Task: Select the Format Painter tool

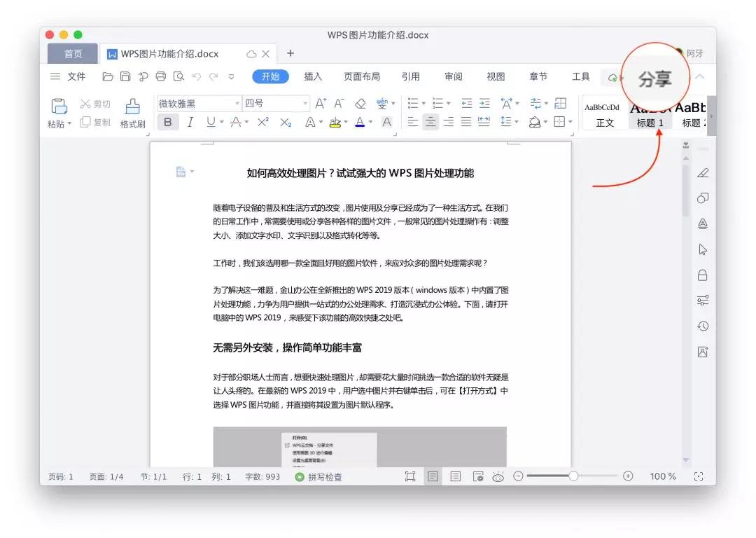Action: click(x=132, y=112)
